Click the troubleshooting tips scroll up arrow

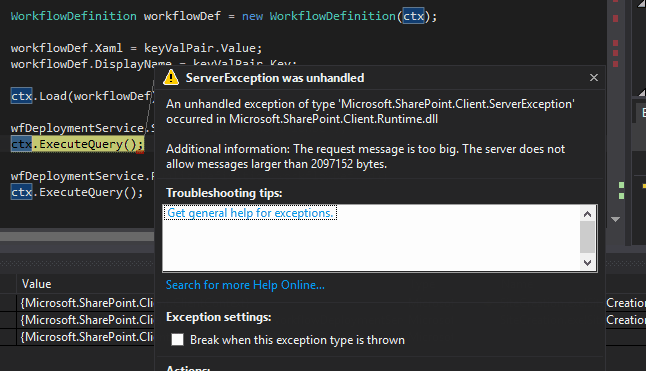point(587,214)
